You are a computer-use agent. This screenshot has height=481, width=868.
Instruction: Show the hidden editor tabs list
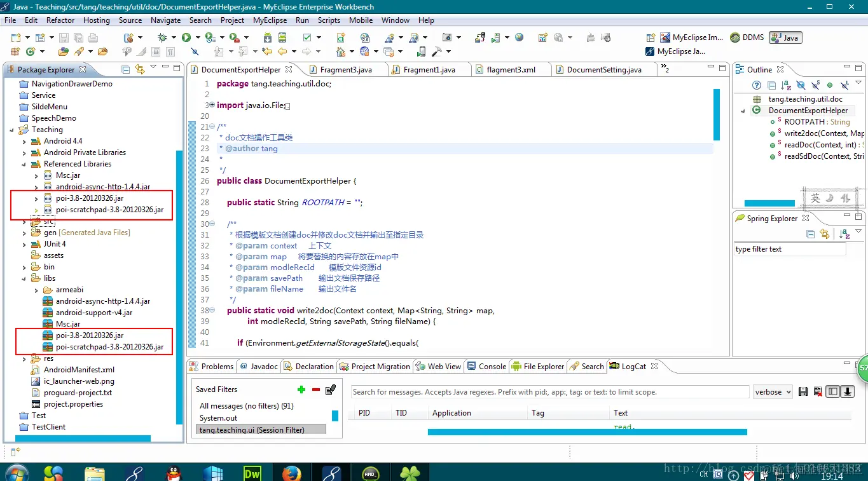tap(665, 69)
